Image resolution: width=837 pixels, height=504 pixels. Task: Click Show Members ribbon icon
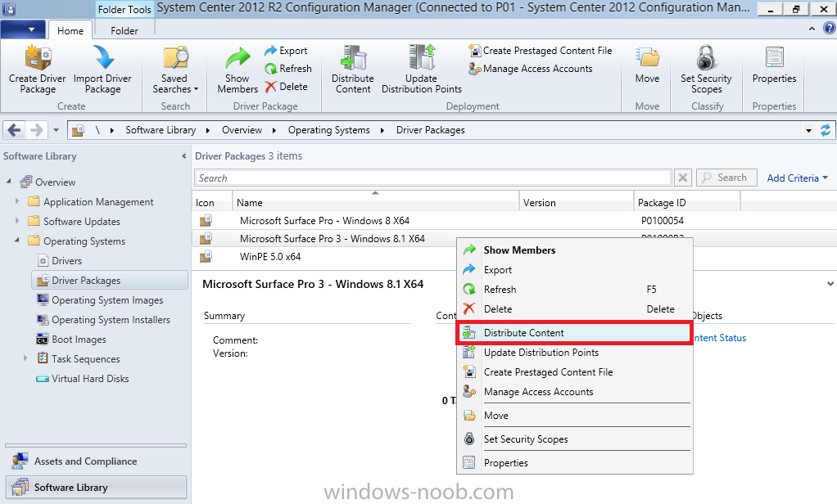pyautogui.click(x=238, y=70)
